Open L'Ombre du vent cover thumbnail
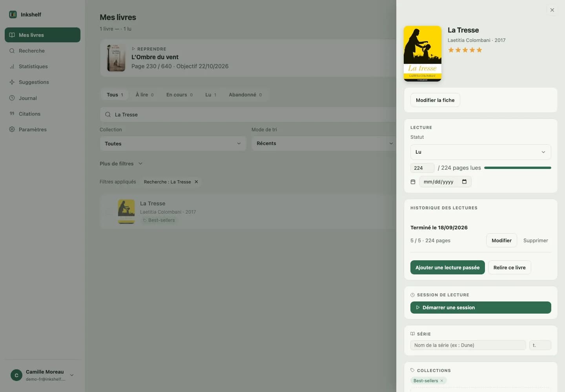This screenshot has width=565, height=392. click(116, 58)
